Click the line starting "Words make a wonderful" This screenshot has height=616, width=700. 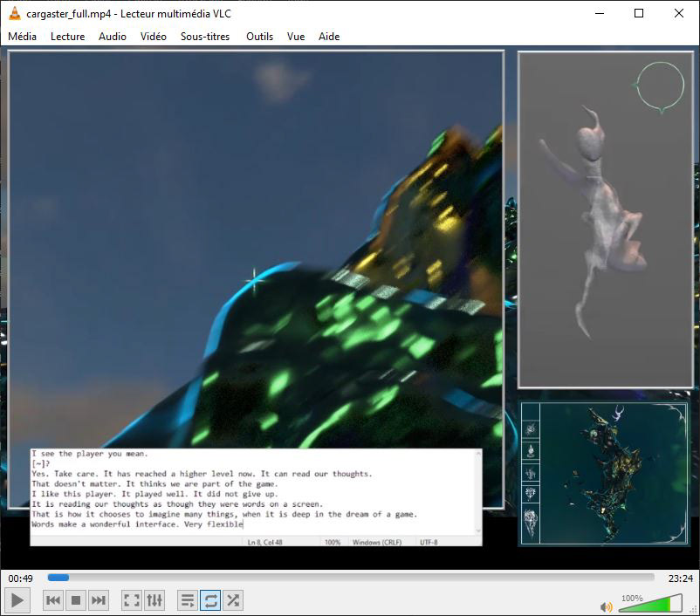137,524
